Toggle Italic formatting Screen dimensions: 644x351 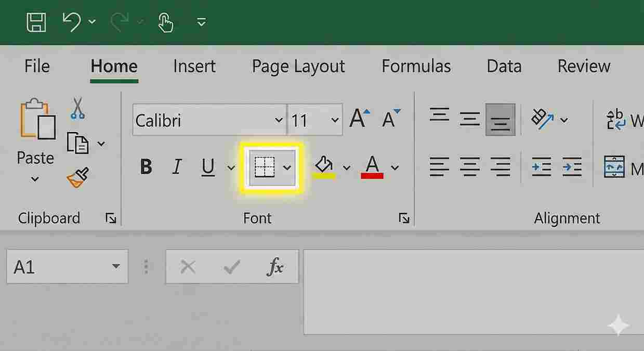tap(177, 167)
